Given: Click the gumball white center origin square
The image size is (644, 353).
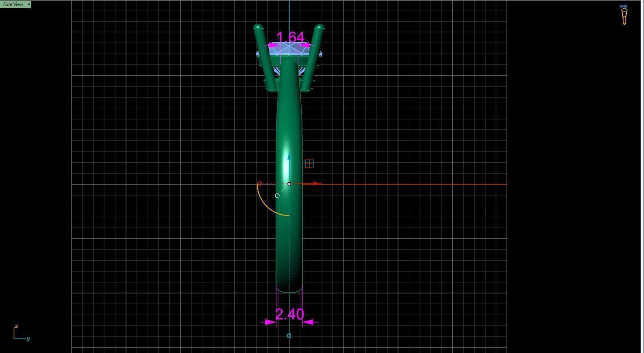Looking at the screenshot, I should click(x=289, y=183).
